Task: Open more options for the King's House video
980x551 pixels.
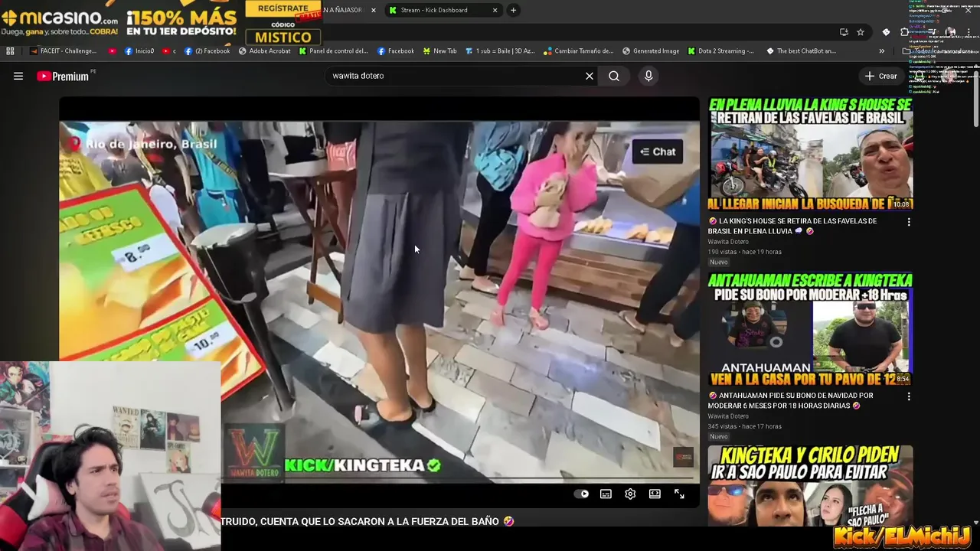Action: 909,222
